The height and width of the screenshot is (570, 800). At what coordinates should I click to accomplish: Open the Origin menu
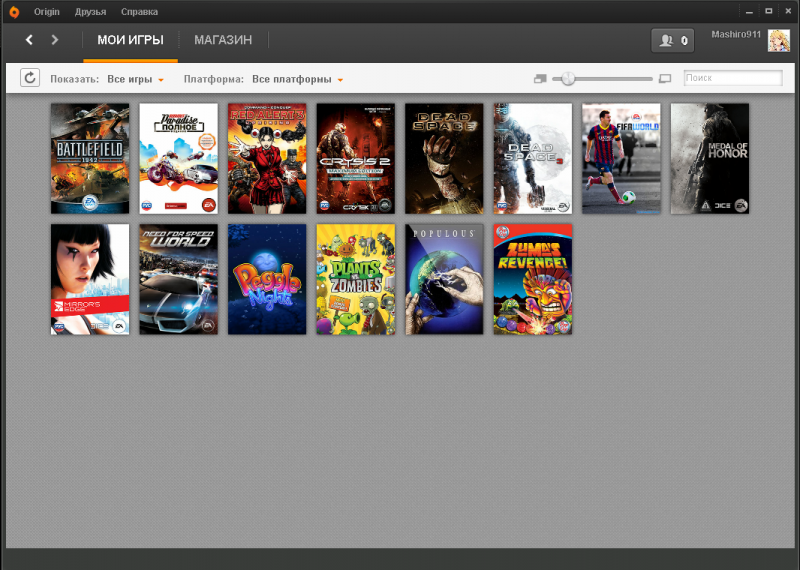47,12
